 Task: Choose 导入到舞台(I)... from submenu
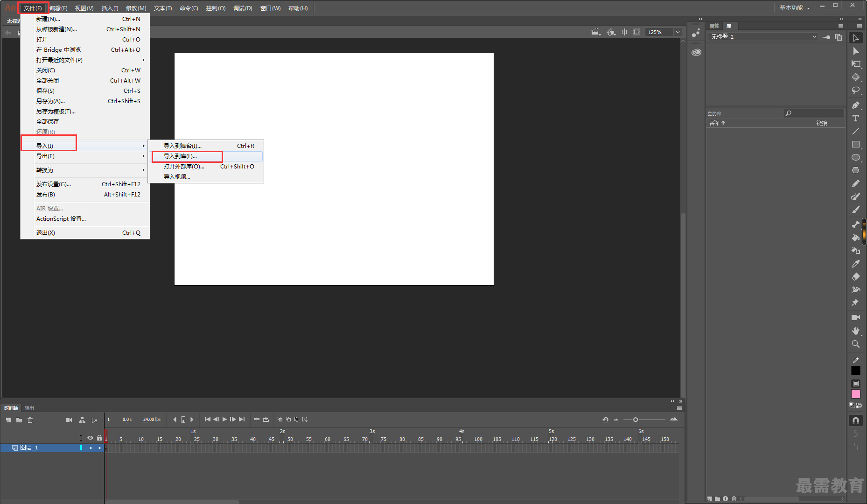point(206,146)
